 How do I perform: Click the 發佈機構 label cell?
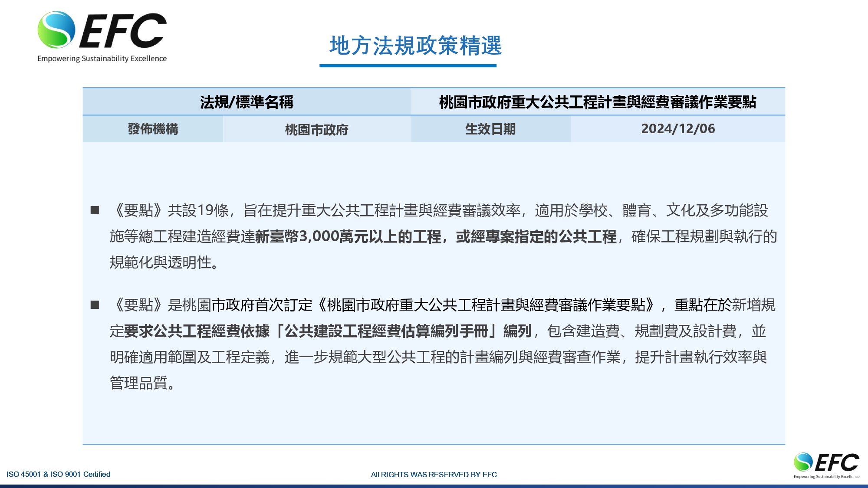(x=153, y=129)
